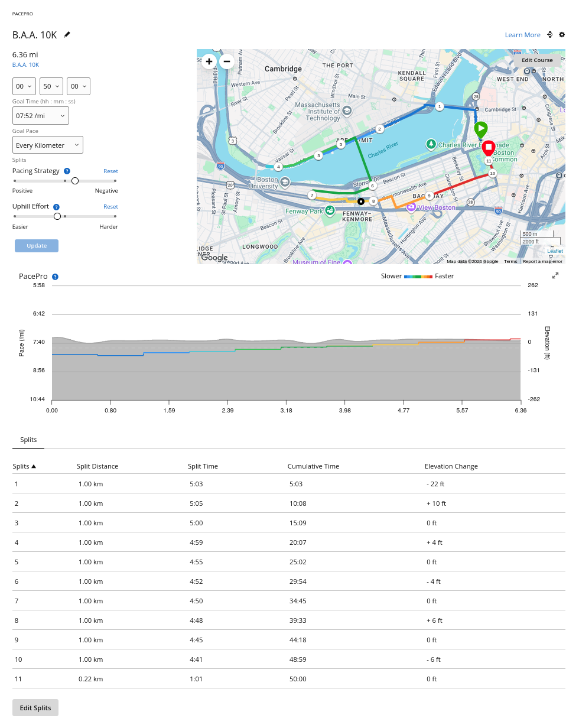Viewport: 579px width, 728px height.
Task: Open the B.A.A. 10K course link
Action: (x=25, y=65)
